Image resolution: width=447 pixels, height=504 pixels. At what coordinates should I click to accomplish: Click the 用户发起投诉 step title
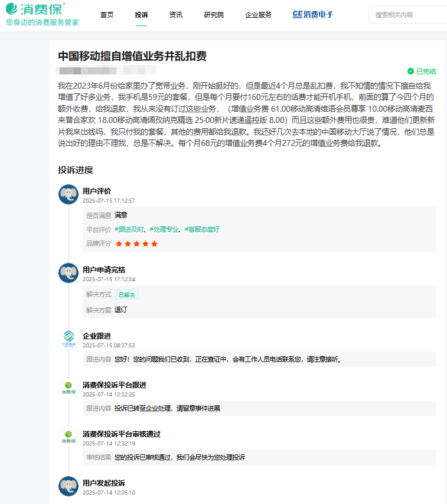(104, 483)
